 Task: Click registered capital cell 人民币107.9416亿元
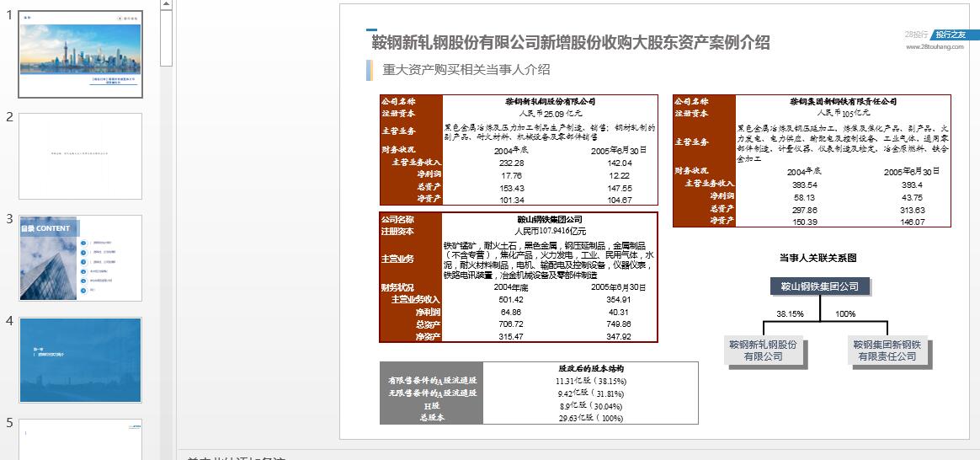pos(550,231)
